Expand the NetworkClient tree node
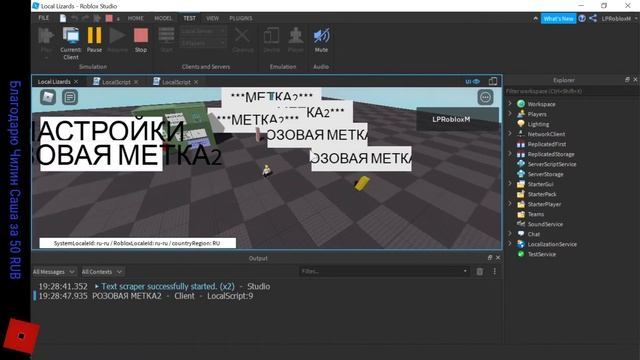The height and width of the screenshot is (360, 640). [x=510, y=134]
